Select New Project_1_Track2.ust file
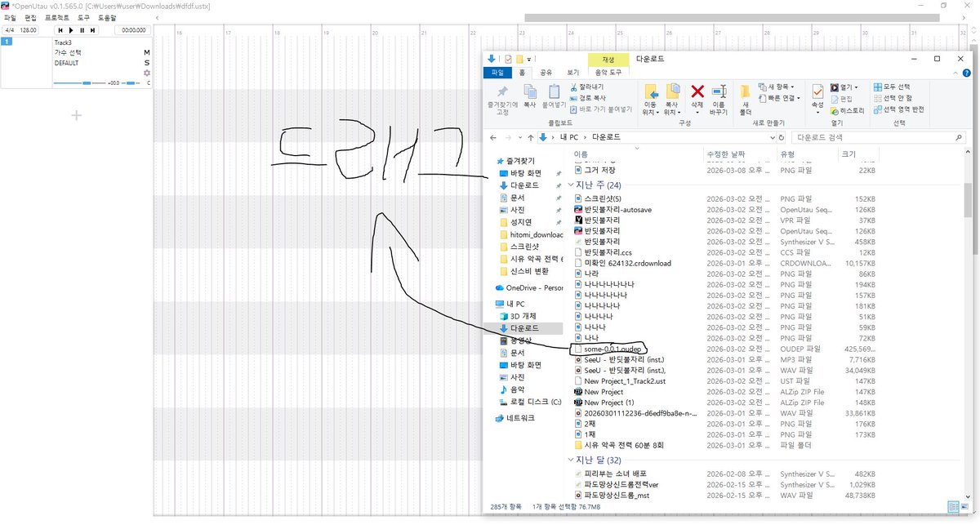980x525 pixels. (619, 381)
